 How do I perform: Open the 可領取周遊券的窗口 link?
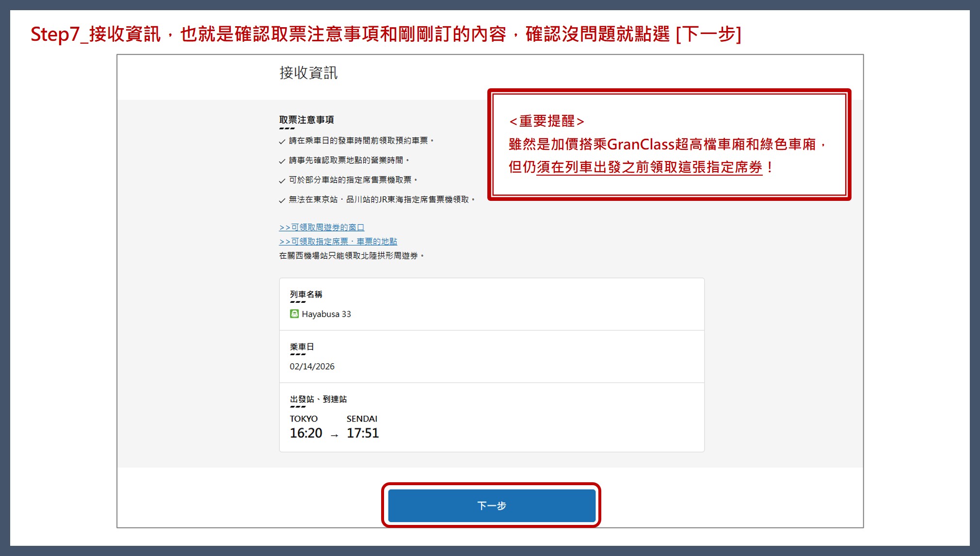tap(321, 227)
